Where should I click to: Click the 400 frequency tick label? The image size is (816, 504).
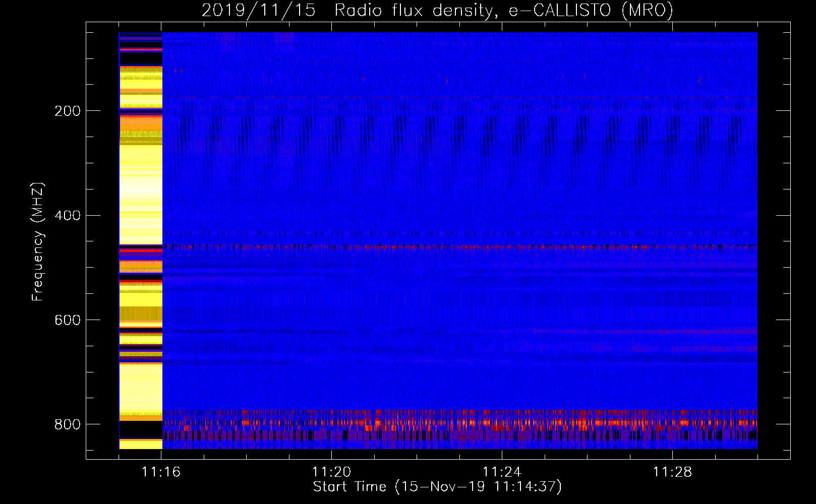point(68,216)
